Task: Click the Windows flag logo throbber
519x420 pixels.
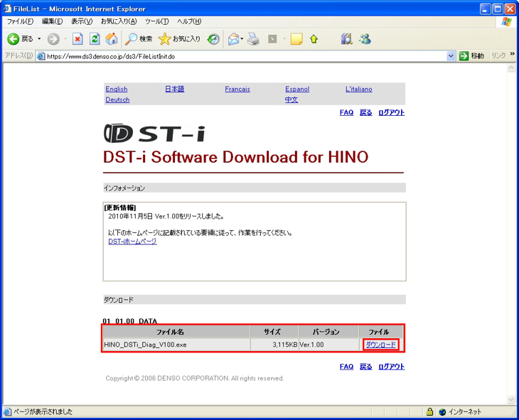Action: 506,22
